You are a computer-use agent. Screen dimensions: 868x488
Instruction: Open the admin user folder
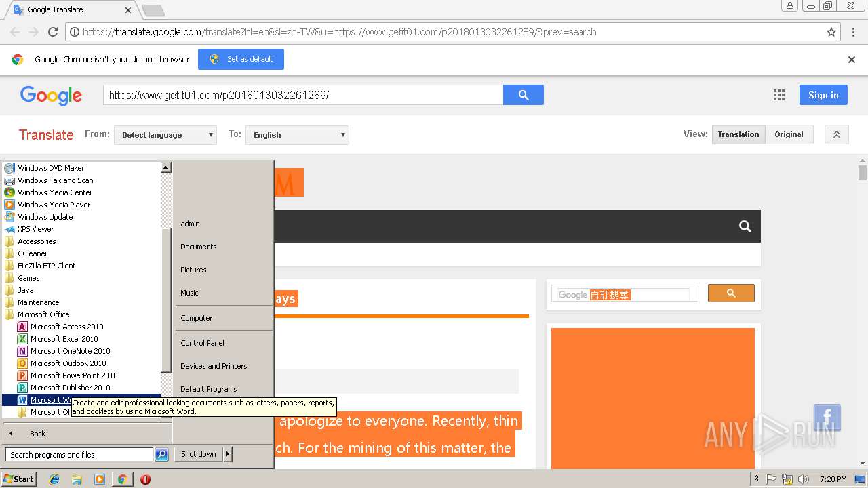point(190,224)
